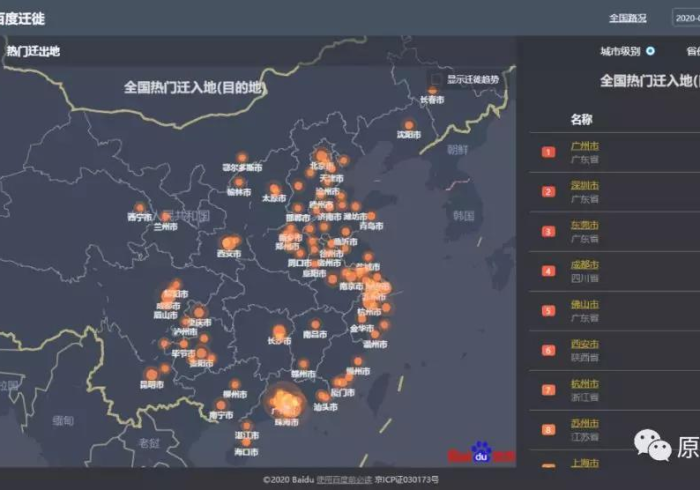Switch to the 热门迁出地 tab
The width and height of the screenshot is (700, 490).
(33, 51)
